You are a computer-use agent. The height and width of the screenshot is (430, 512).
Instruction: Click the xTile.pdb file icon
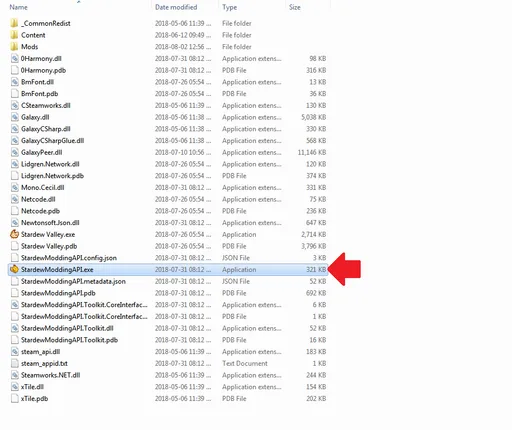coord(14,399)
